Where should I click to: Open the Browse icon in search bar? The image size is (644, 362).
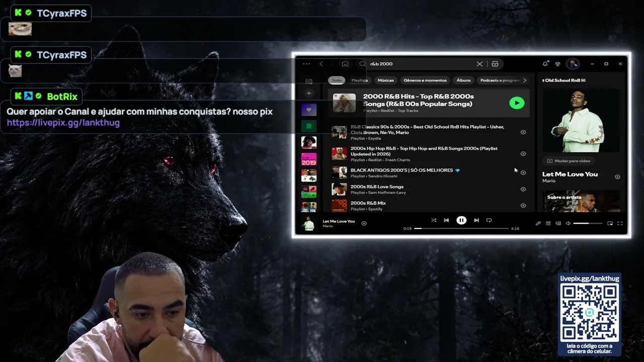click(495, 64)
